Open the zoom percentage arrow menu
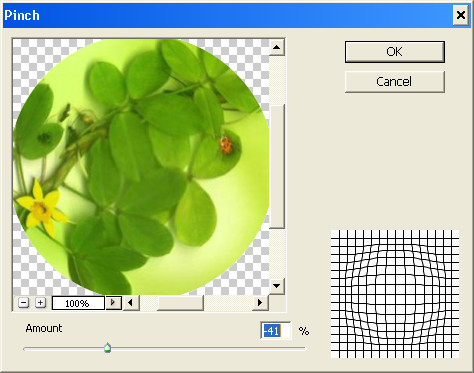Screen dimensions: 474x373 point(113,303)
